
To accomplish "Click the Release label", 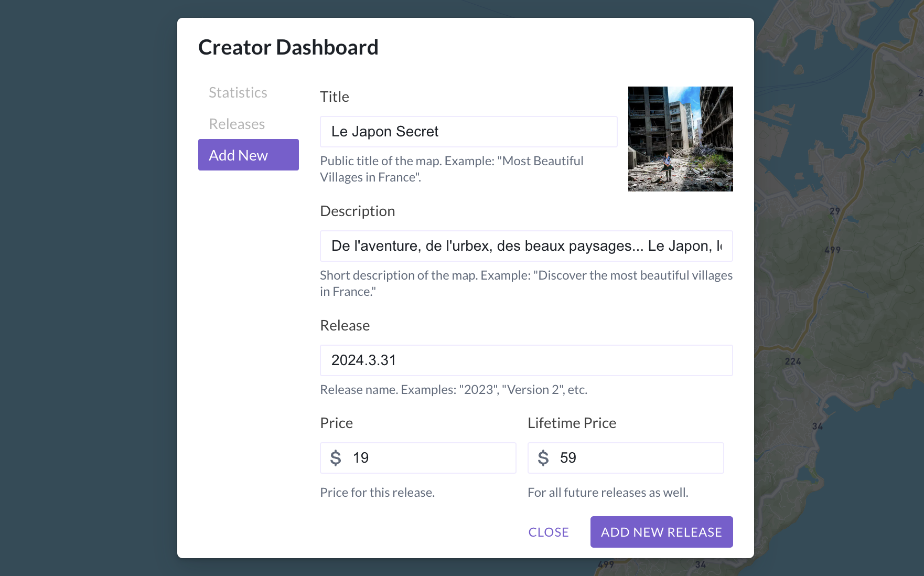I will [345, 325].
